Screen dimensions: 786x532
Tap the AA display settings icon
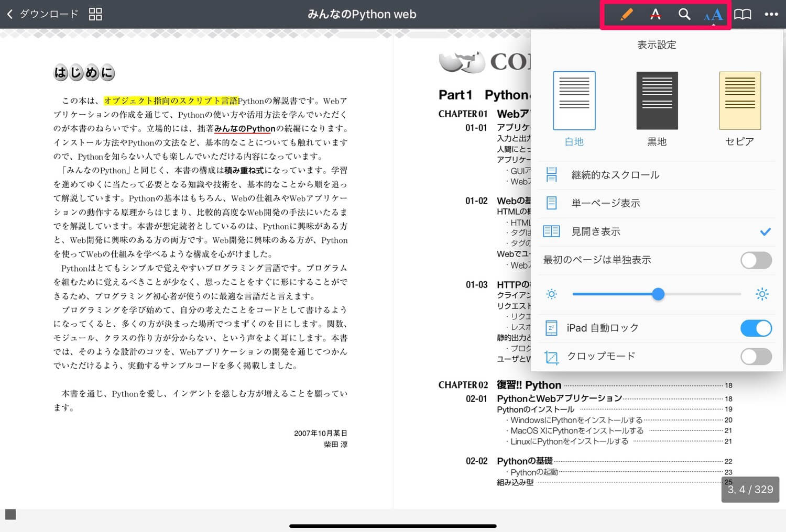pyautogui.click(x=714, y=15)
